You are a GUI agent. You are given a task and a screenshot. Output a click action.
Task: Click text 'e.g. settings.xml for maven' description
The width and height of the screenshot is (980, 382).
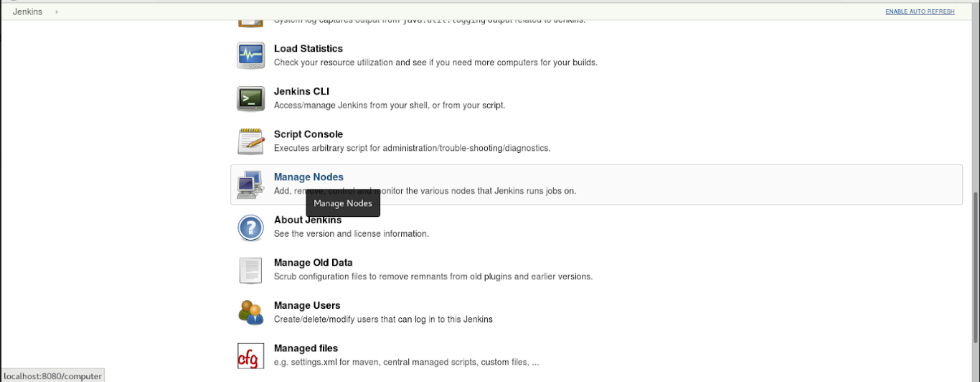click(x=406, y=363)
